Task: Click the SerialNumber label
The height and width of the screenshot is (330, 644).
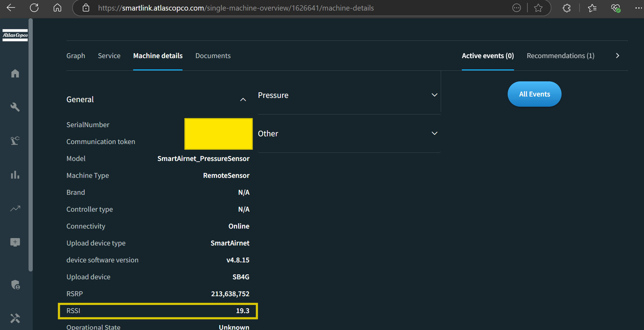Action: coord(88,125)
